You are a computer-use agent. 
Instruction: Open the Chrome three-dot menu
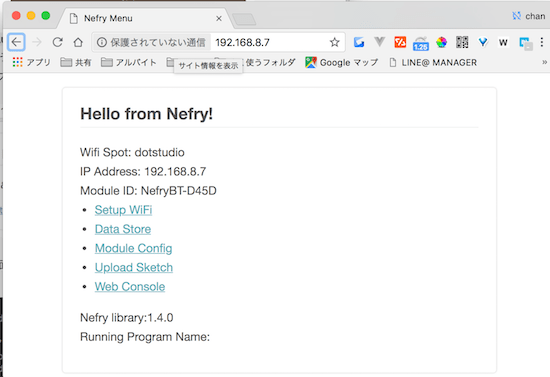(542, 42)
